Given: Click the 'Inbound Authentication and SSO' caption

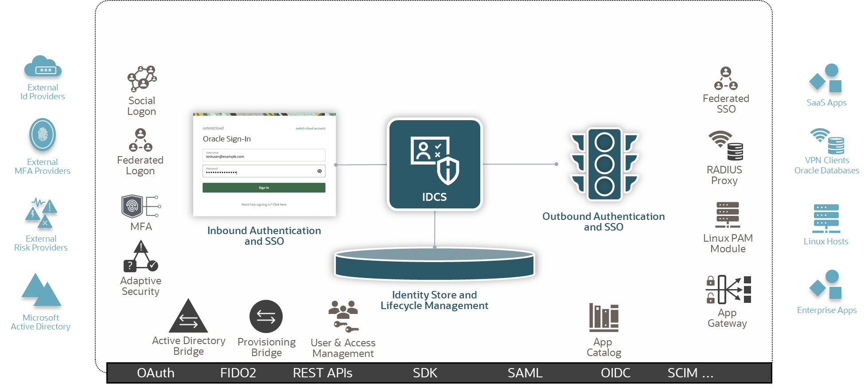Looking at the screenshot, I should (264, 236).
